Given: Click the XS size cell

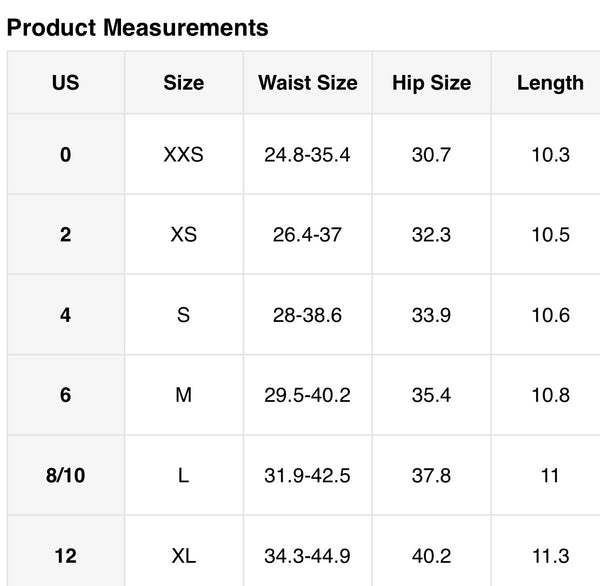Looking at the screenshot, I should pos(183,235).
